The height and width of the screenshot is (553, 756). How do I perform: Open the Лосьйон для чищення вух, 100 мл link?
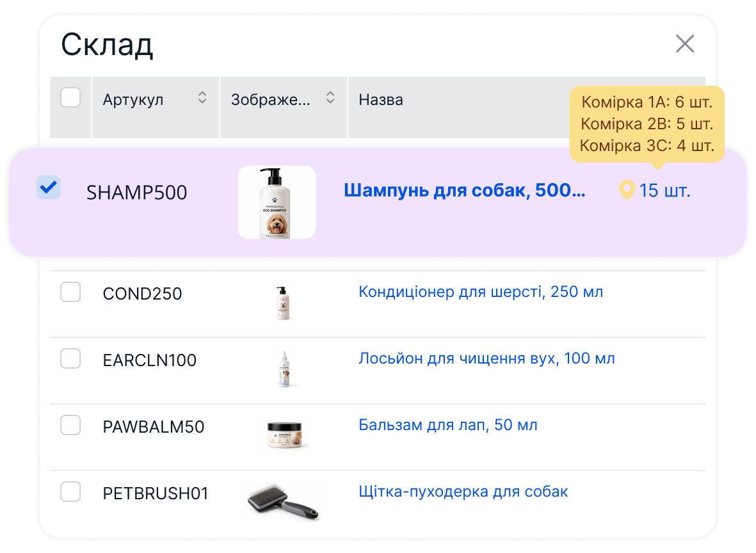pos(487,358)
